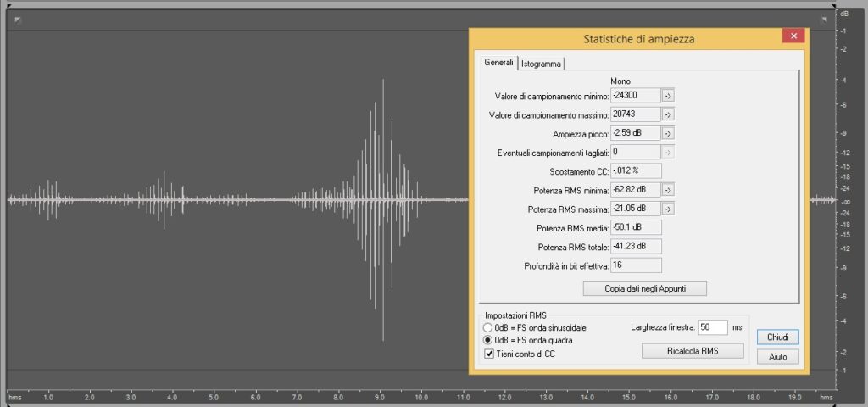Click the 9.0 mark on the time ruler
868x407 pixels.
pyautogui.click(x=380, y=397)
